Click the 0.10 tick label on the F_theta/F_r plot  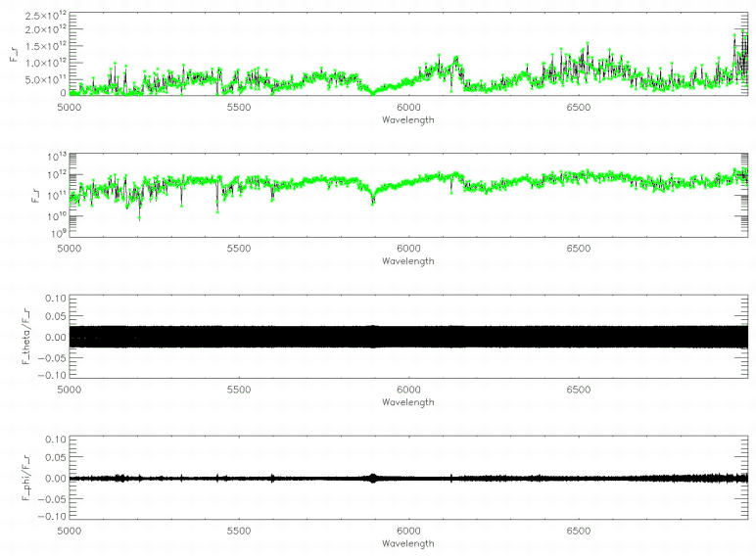[x=51, y=299]
